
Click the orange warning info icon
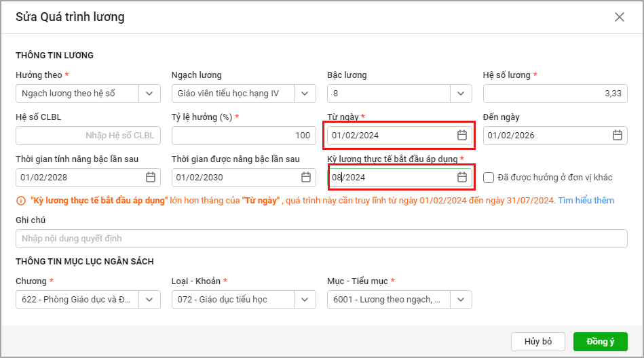tap(21, 201)
